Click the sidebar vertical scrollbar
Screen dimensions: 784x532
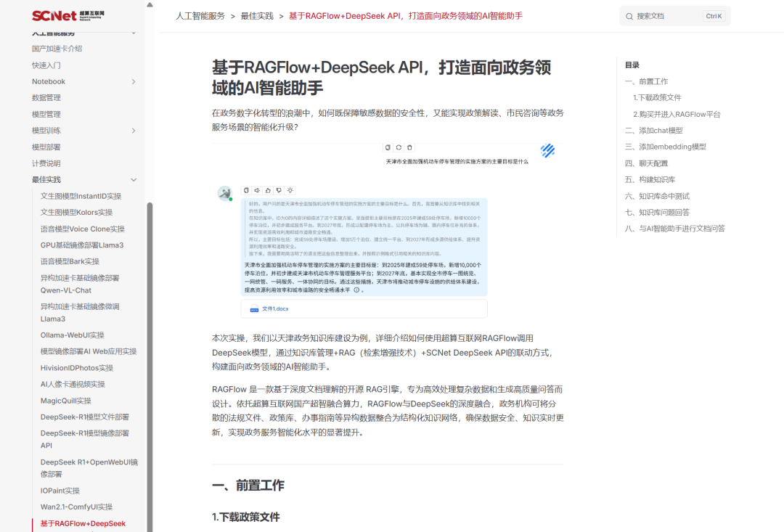[150, 367]
